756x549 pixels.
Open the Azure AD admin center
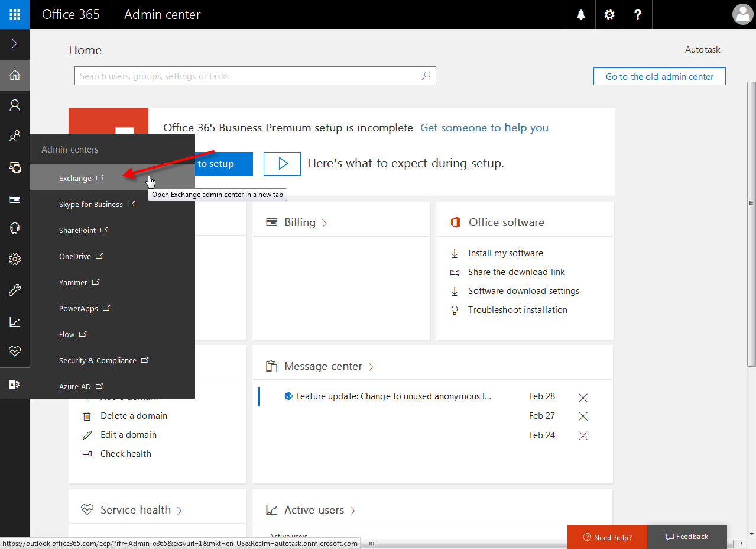tap(75, 386)
